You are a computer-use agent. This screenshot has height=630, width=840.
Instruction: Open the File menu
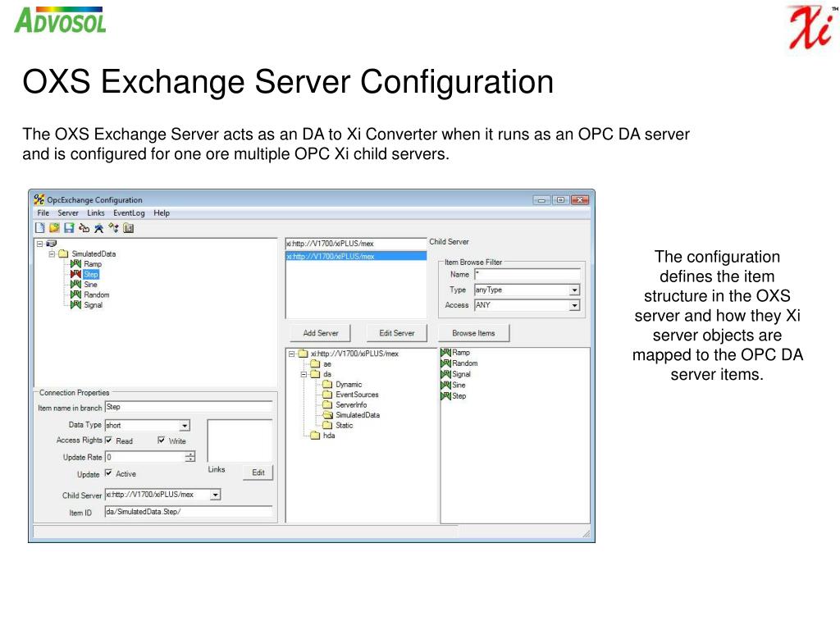click(x=43, y=212)
